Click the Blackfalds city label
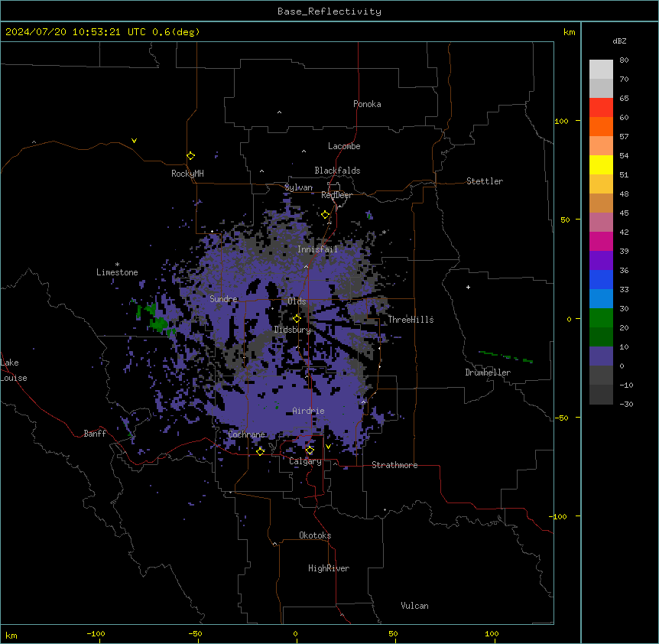 pyautogui.click(x=337, y=171)
